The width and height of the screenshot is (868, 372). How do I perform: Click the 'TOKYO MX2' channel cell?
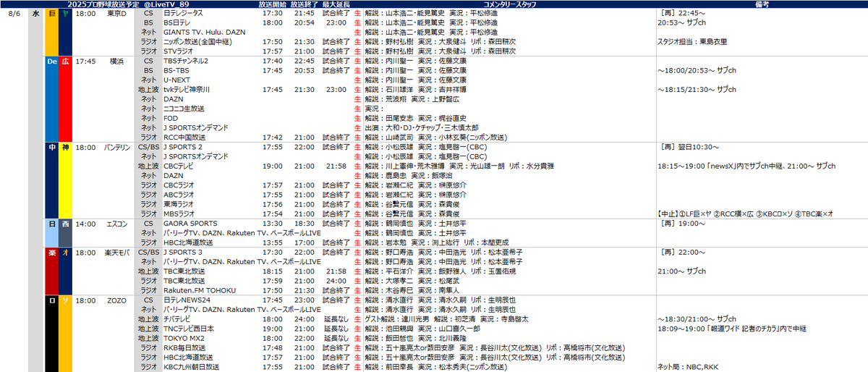coord(185,337)
